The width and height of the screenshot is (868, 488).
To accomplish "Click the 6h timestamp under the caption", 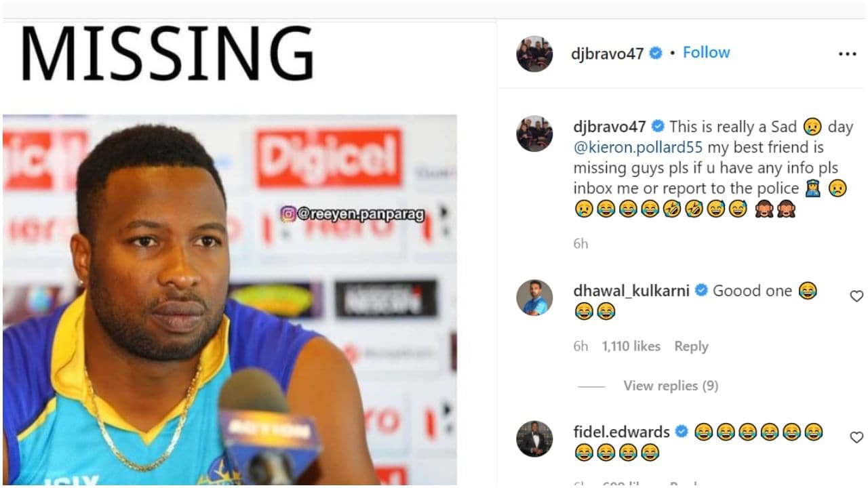I will (x=580, y=244).
